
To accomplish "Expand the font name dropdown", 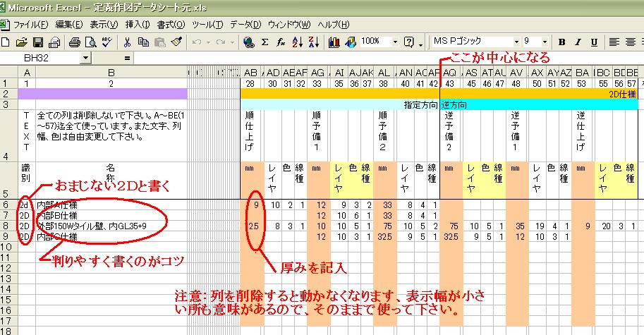I will pos(516,42).
